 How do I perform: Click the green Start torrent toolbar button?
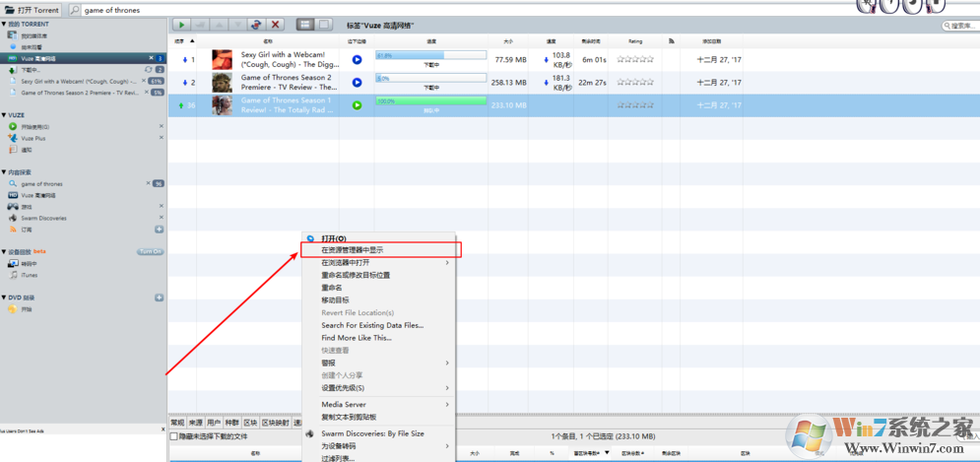181,25
